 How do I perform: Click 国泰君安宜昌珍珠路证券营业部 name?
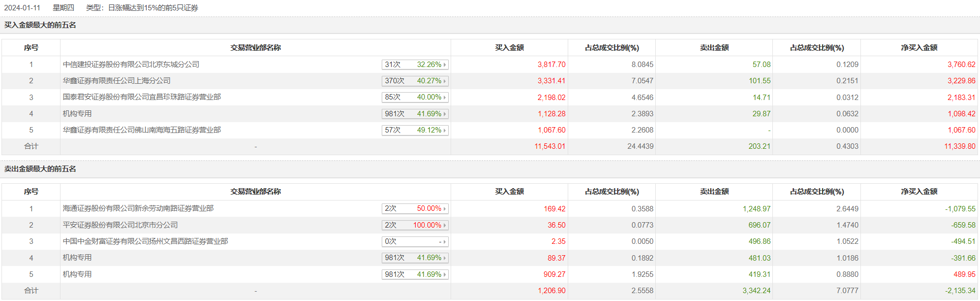(142, 97)
